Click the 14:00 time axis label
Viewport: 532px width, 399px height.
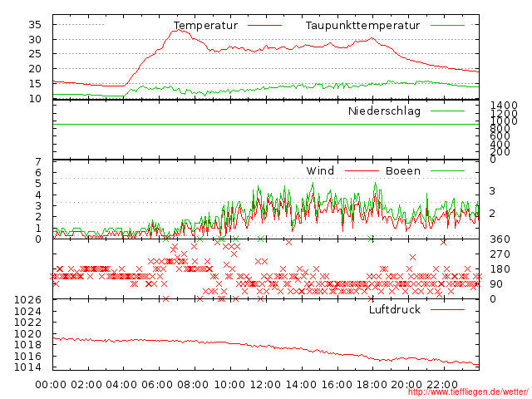(x=301, y=385)
